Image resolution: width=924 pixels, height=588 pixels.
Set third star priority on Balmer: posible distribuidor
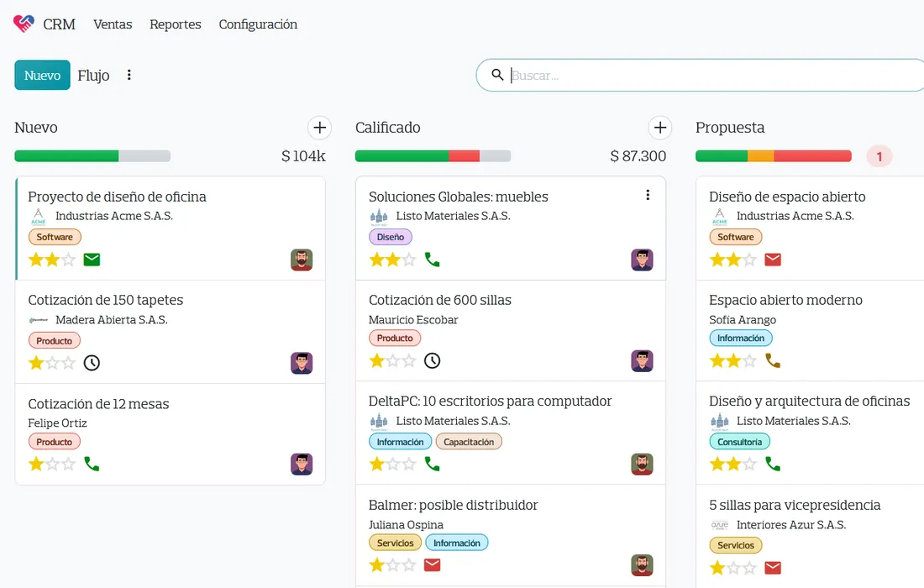[410, 565]
